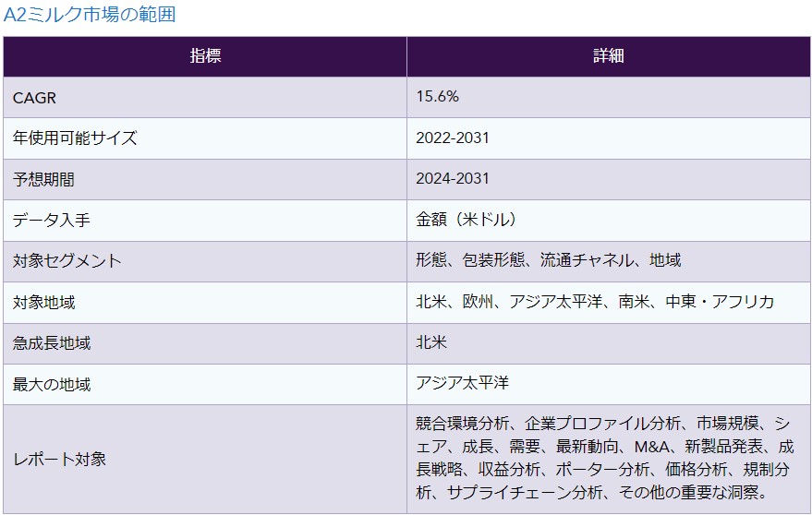Image resolution: width=812 pixels, height=515 pixels.
Task: Select 北米 in the 急成長地域 row
Action: pyautogui.click(x=431, y=343)
